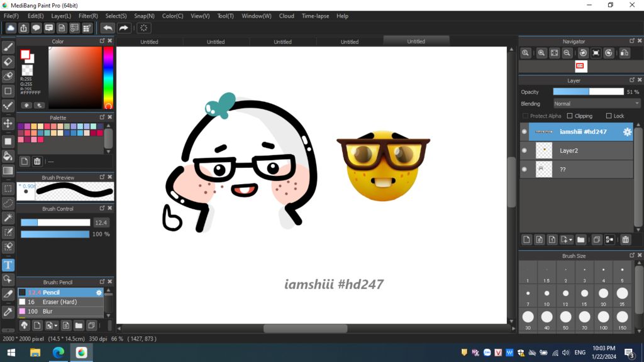Click the brush size slider in Brush Control
Image resolution: width=644 pixels, height=362 pixels.
click(x=55, y=222)
